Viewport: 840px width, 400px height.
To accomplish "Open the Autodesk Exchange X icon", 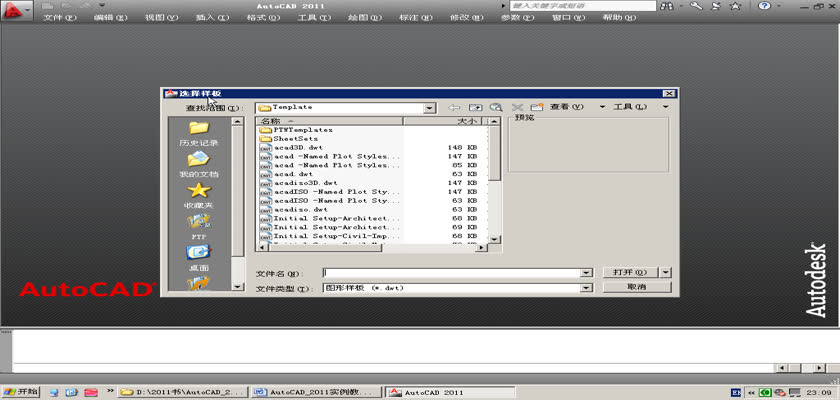I will tap(716, 6).
